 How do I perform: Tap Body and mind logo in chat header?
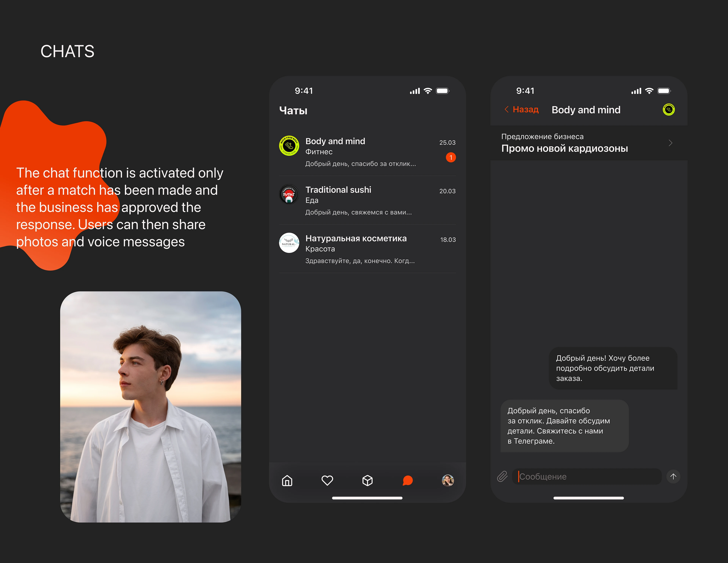click(668, 110)
